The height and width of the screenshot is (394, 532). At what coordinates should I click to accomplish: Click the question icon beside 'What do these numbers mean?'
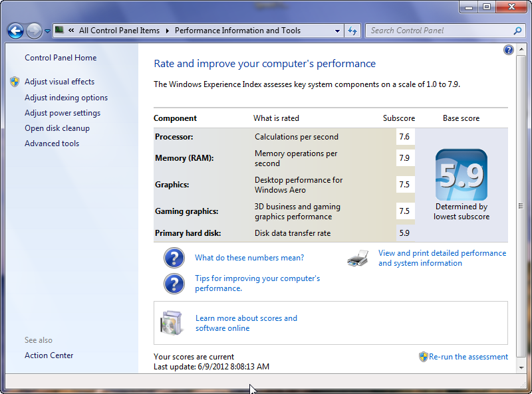point(174,258)
